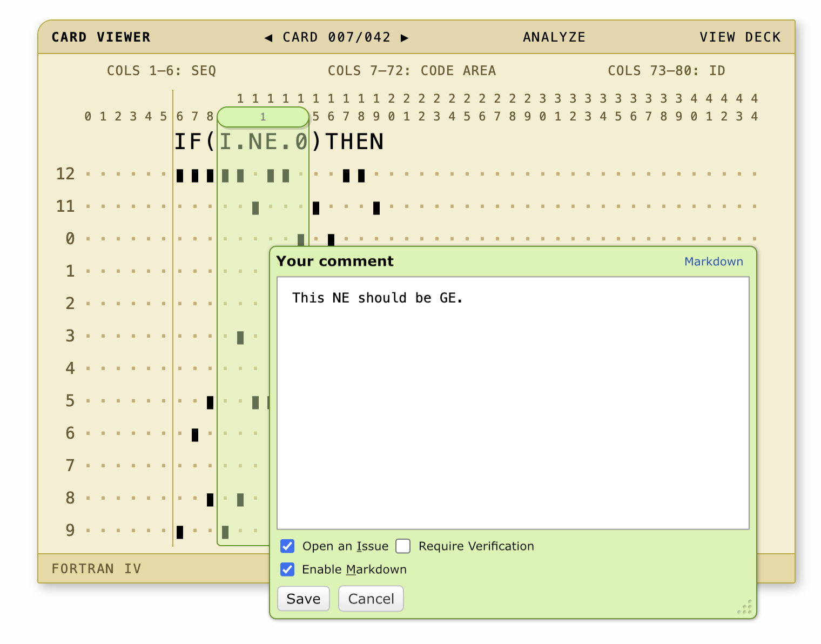Select the highlighted column annotation marker

[263, 117]
